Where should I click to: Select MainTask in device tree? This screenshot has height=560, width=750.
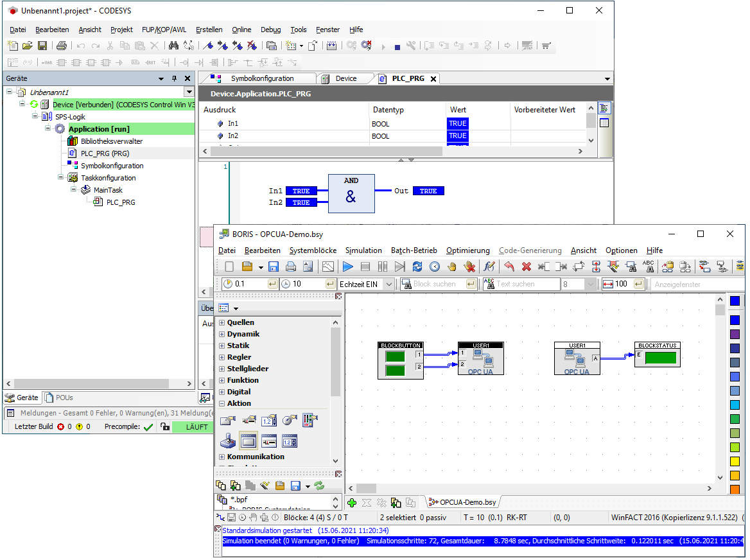(x=108, y=190)
